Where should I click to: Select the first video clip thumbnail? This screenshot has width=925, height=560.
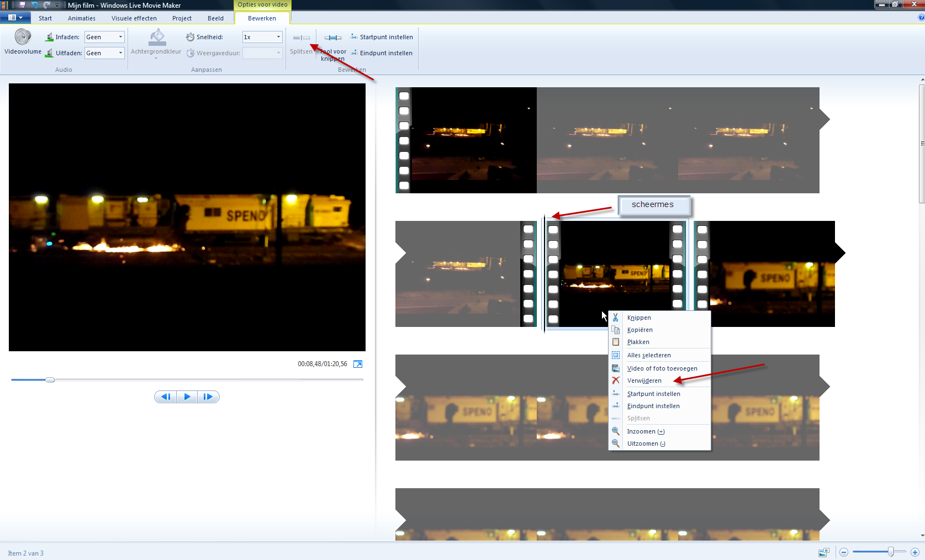coord(467,140)
